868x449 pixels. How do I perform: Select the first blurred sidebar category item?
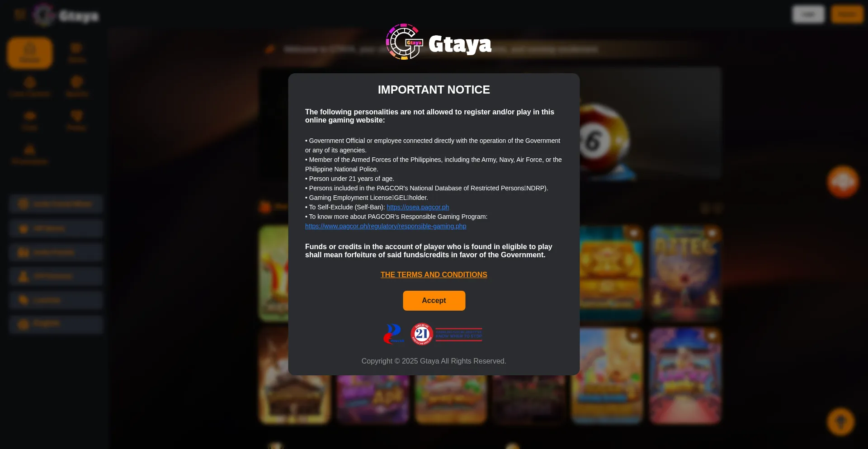pos(56,204)
